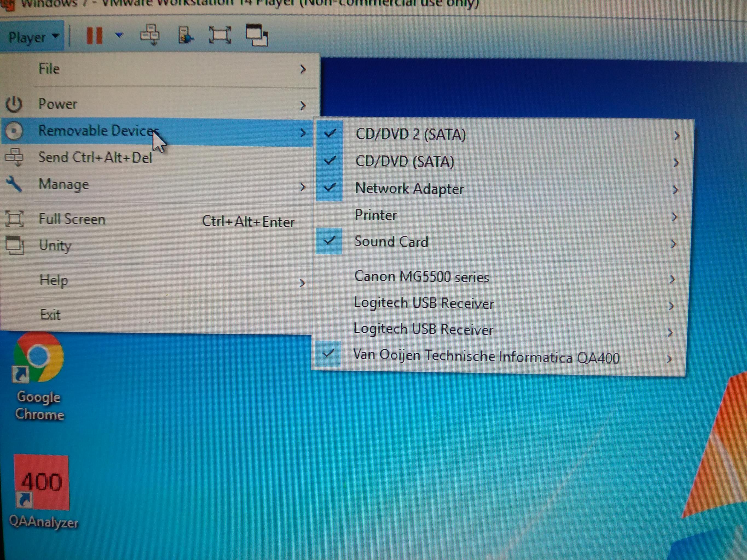This screenshot has width=747, height=560.
Task: Expand the Manage submenu arrow
Action: [x=303, y=187]
